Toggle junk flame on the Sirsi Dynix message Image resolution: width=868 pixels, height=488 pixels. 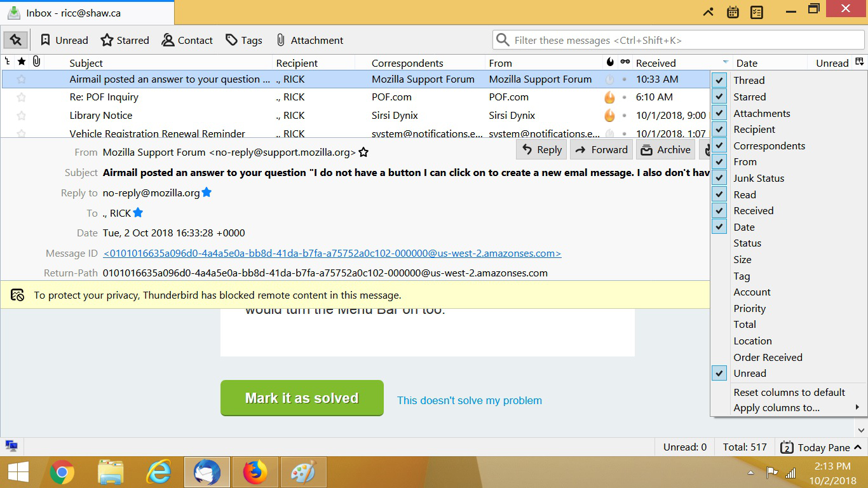(609, 116)
